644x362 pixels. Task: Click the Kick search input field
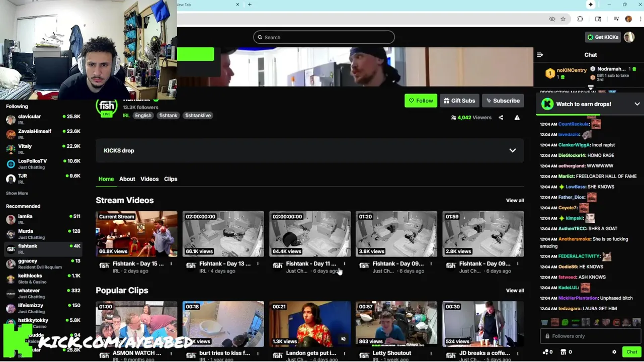coord(324,37)
